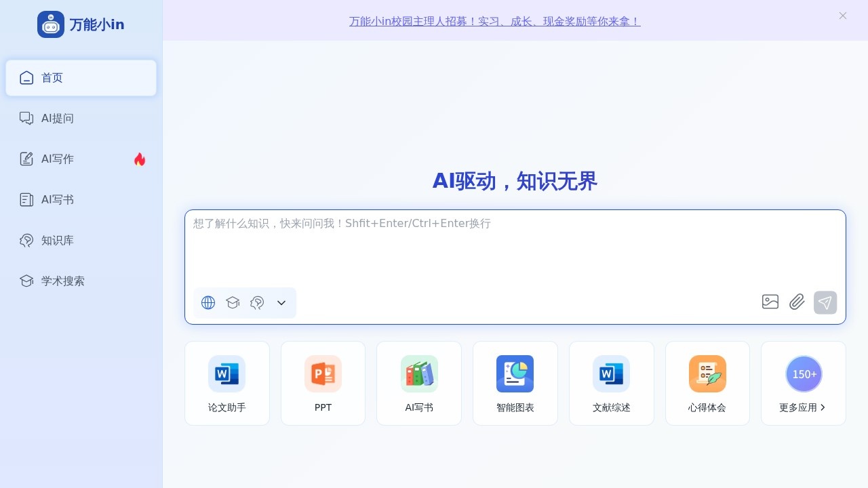The width and height of the screenshot is (868, 488).
Task: Enable academic mode via graduation cap icon
Action: point(233,302)
